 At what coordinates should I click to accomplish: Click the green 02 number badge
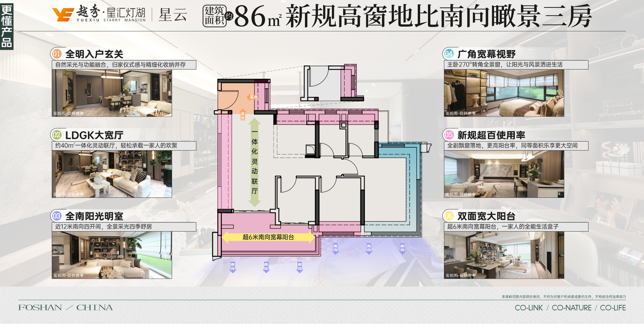56,135
